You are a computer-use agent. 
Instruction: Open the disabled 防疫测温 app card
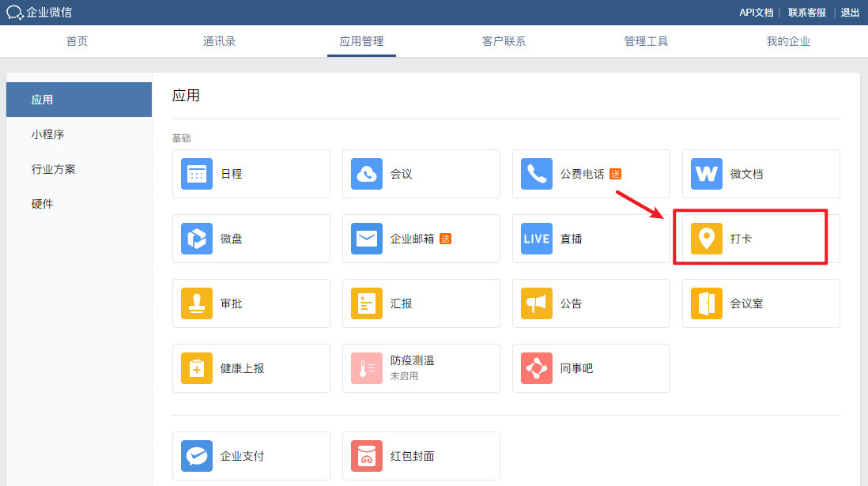[421, 368]
